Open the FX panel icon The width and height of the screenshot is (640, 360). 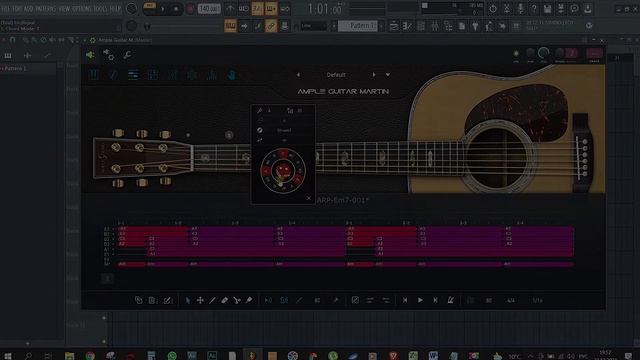click(x=172, y=75)
